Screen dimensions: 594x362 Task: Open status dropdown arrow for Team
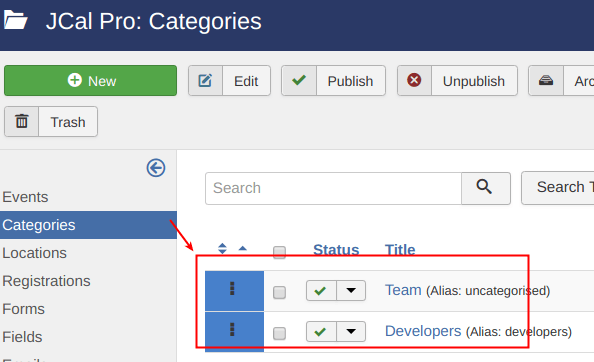coord(351,290)
